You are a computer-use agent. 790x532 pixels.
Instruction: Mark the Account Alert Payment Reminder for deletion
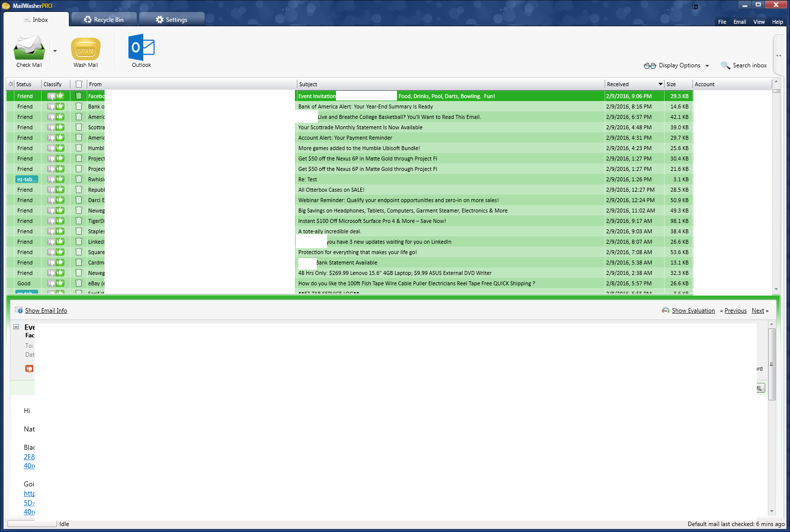tap(79, 137)
